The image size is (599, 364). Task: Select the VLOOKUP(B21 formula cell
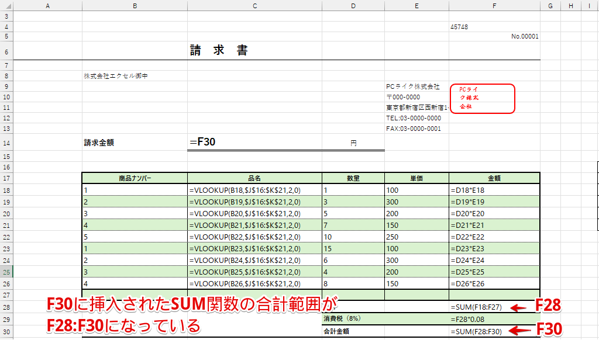pos(254,225)
